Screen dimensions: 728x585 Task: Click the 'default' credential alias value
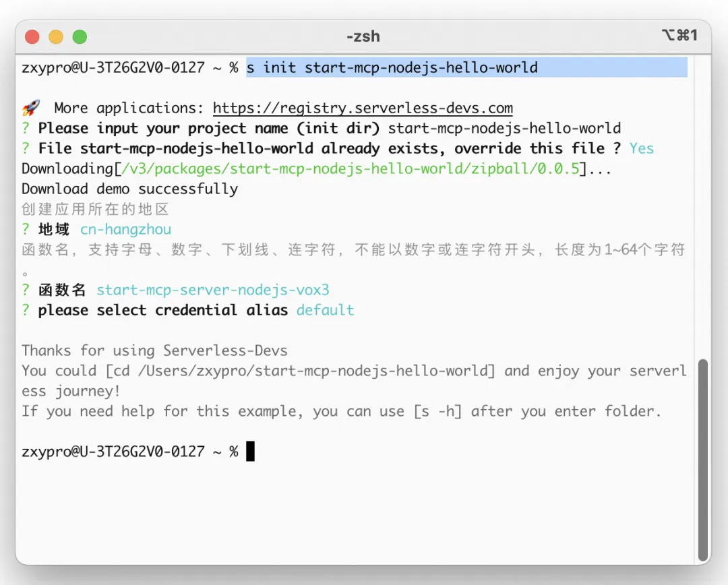click(326, 310)
